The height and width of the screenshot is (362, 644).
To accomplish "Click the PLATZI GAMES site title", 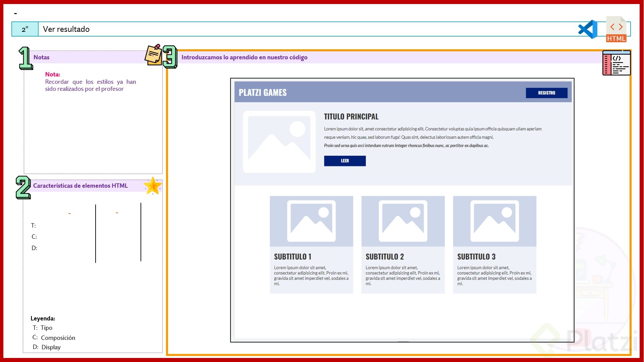I will 263,93.
